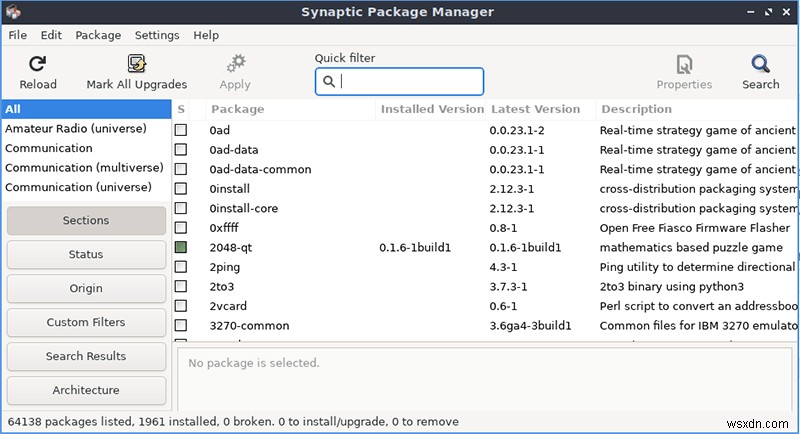Toggle the 3270-common package checkbox

(181, 325)
